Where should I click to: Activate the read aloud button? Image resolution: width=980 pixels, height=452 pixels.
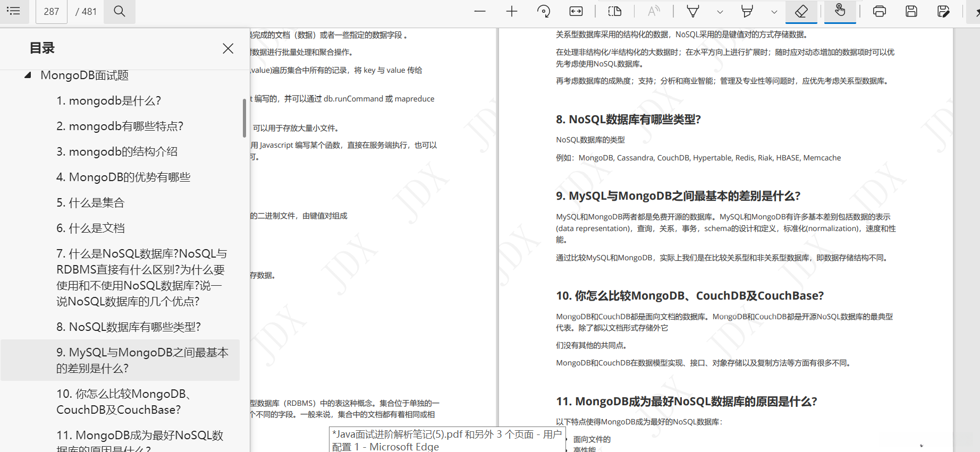point(654,11)
